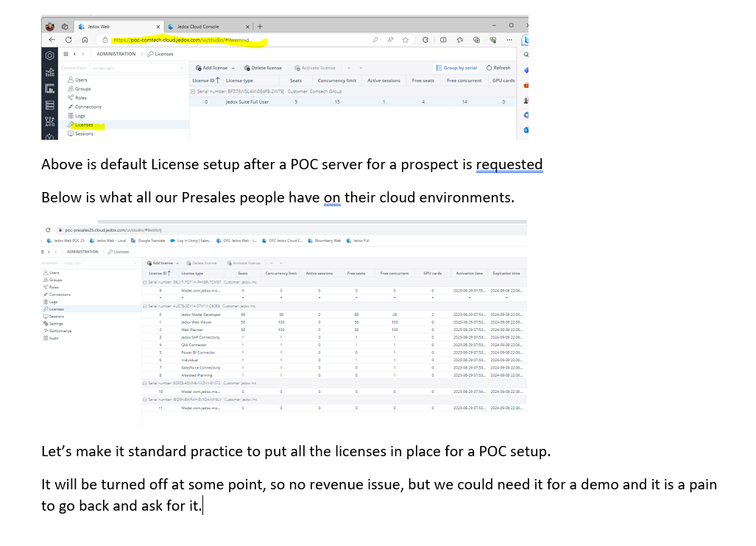Screen dimensions: 756x546
Task: Select Licenses in the top Administration sidebar
Action: point(83,125)
